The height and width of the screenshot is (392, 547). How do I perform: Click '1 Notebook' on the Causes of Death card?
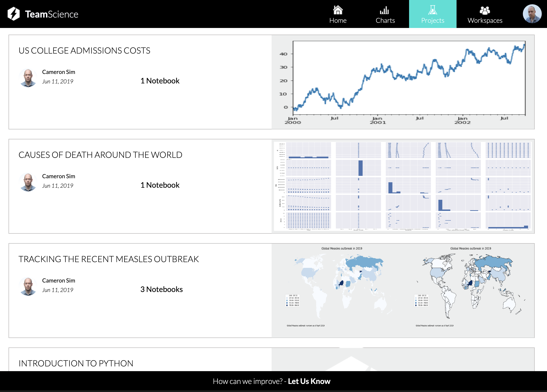click(x=160, y=185)
